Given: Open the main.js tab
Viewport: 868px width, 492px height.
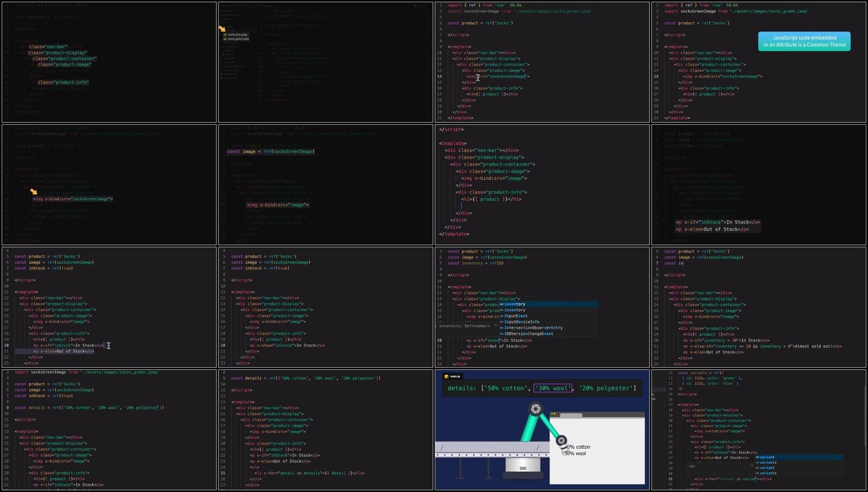Looking at the screenshot, I should click(455, 376).
